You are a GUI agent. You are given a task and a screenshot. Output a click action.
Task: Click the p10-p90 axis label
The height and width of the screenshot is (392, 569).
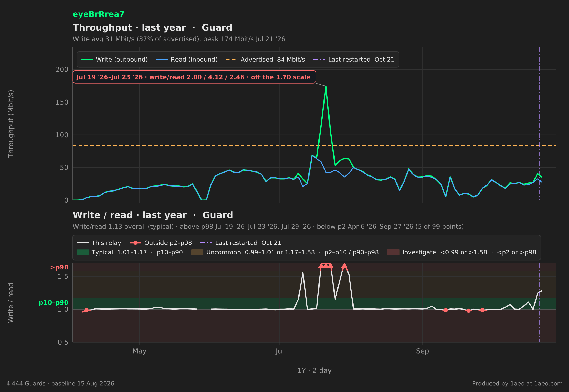point(53,303)
